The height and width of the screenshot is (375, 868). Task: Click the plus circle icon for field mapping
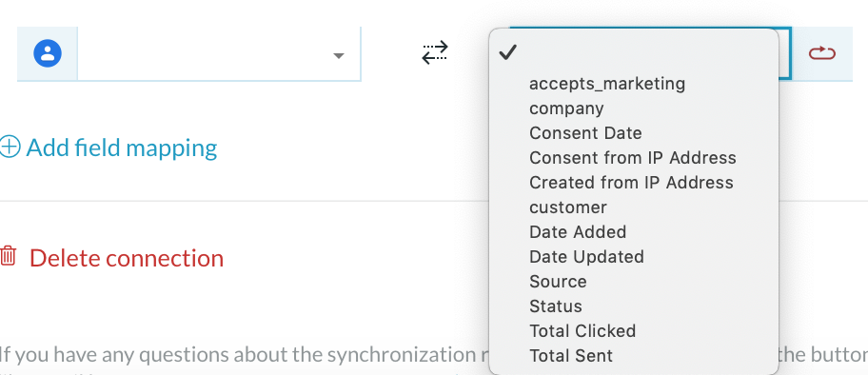click(x=10, y=148)
